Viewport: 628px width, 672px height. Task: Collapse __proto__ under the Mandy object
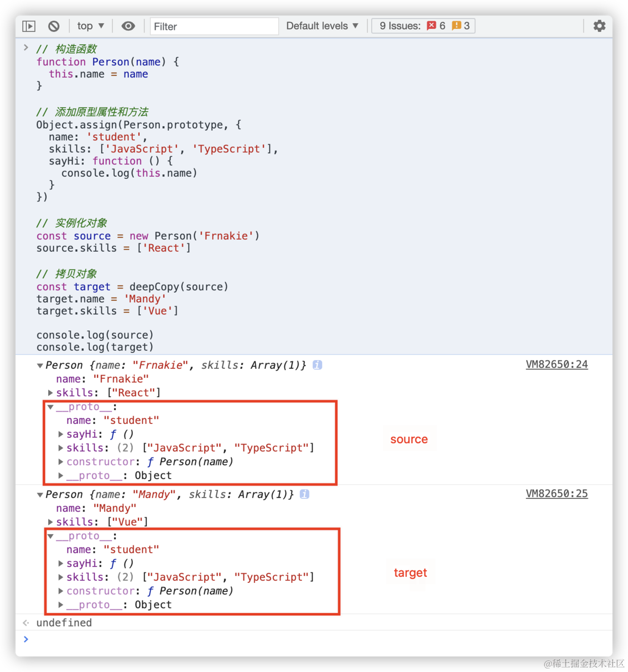50,536
